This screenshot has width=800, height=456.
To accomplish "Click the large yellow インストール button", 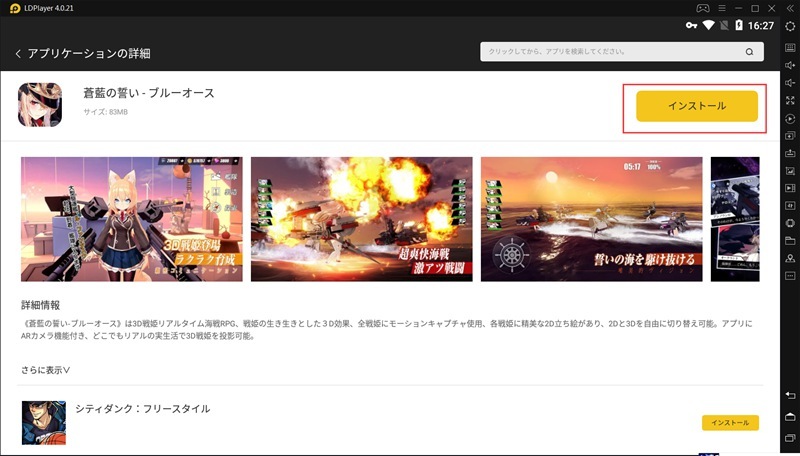I will click(696, 105).
